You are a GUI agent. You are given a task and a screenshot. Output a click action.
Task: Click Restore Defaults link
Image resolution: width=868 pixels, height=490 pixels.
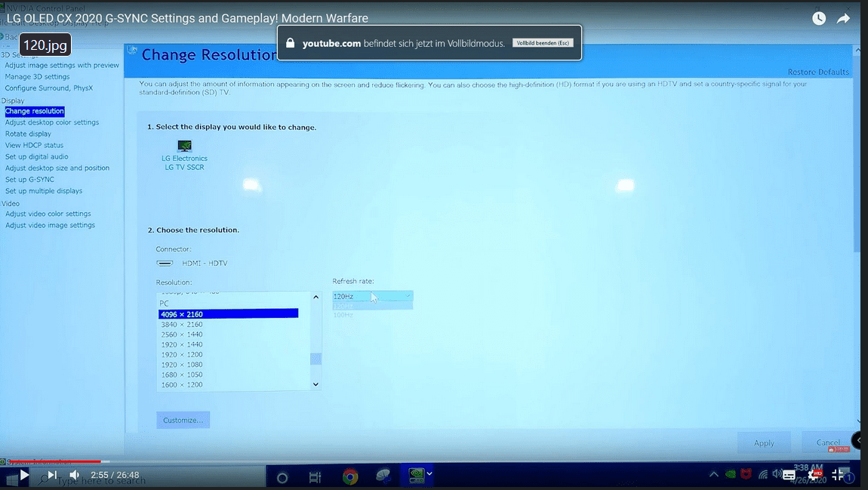click(818, 72)
